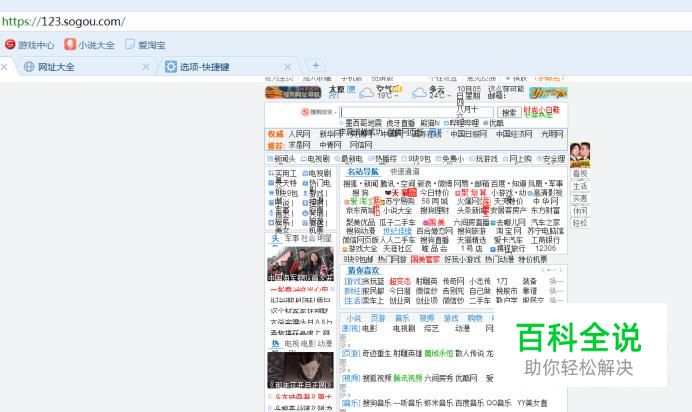Open a new tab with plus button

(316, 65)
